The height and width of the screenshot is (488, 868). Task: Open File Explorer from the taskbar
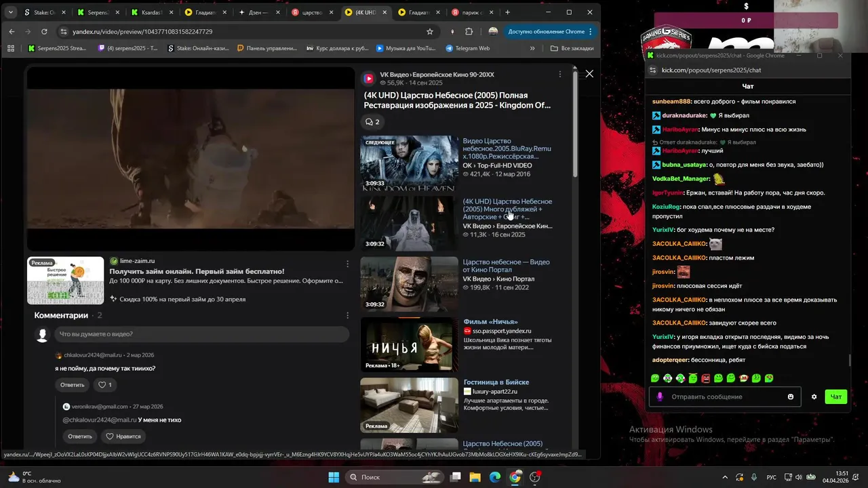[475, 477]
